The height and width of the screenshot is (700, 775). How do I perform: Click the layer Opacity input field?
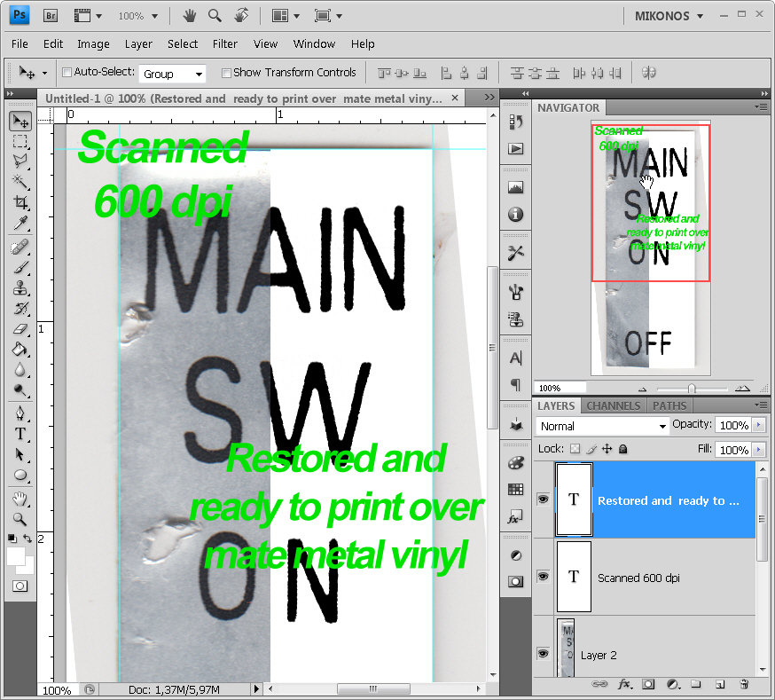pos(732,426)
